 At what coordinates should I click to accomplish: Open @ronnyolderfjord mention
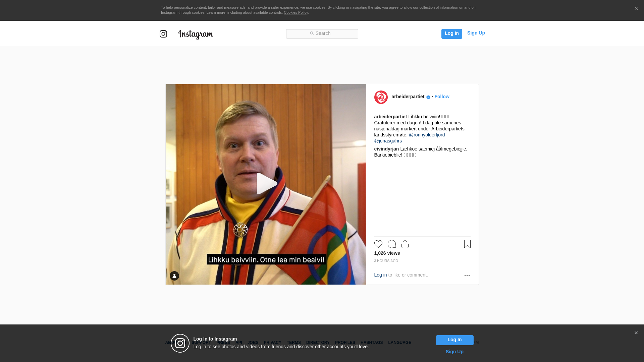(x=427, y=135)
